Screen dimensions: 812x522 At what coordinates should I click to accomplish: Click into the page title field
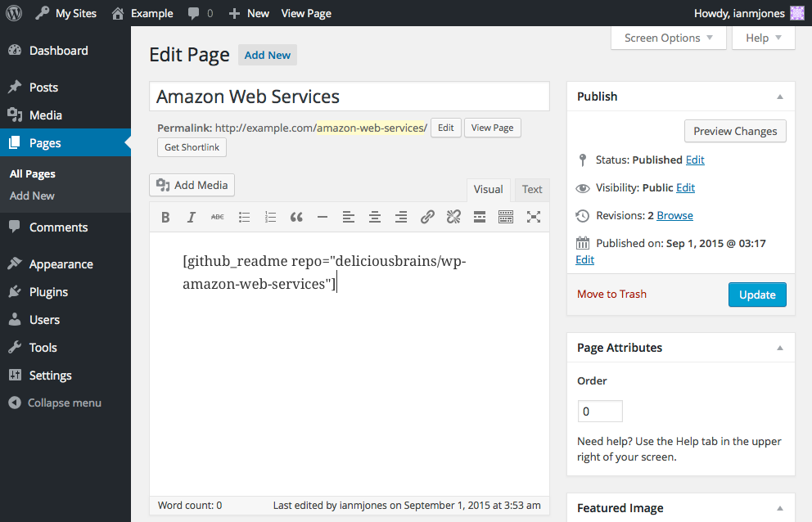(x=350, y=97)
